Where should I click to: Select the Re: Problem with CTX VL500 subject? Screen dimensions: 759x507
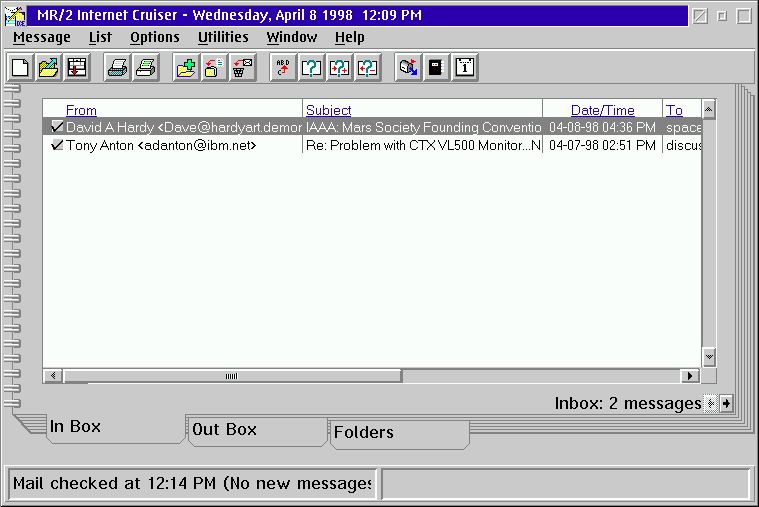423,145
